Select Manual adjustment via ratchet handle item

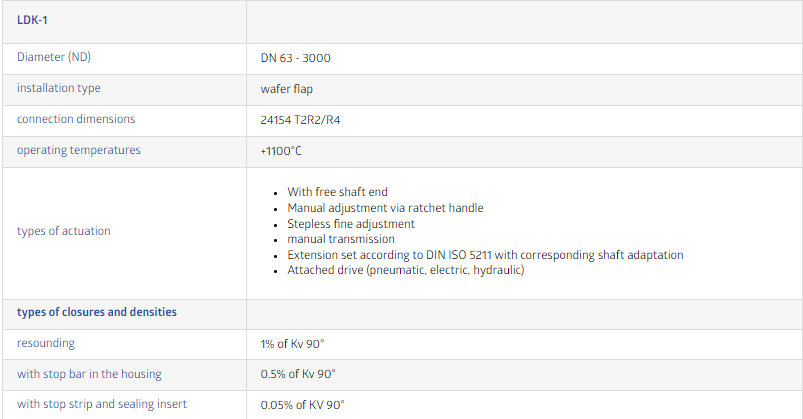pos(385,208)
